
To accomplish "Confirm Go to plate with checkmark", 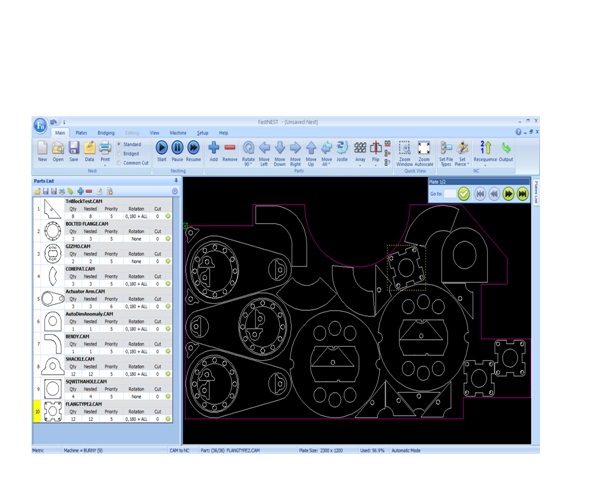I will click(463, 194).
